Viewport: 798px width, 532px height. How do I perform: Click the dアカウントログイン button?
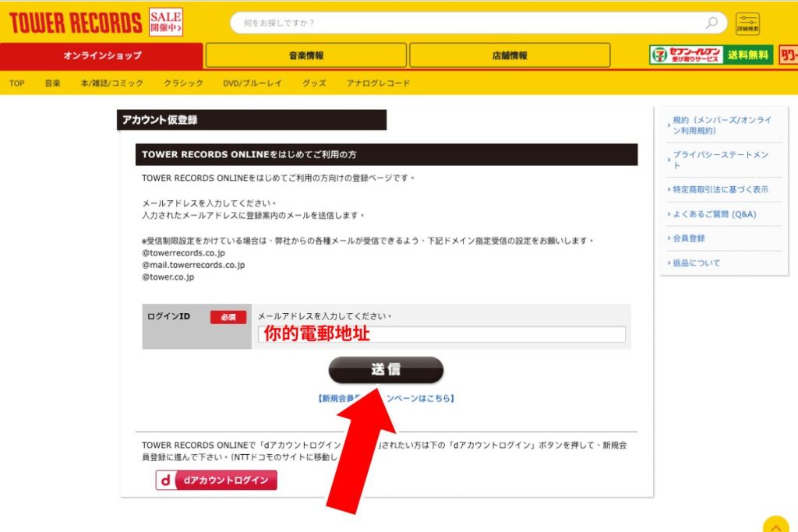tap(217, 480)
